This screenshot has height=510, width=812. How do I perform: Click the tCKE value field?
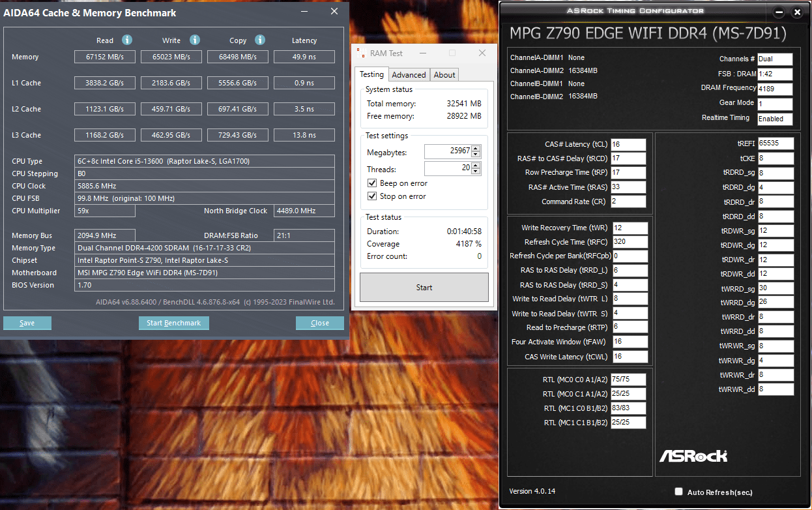[x=776, y=158]
